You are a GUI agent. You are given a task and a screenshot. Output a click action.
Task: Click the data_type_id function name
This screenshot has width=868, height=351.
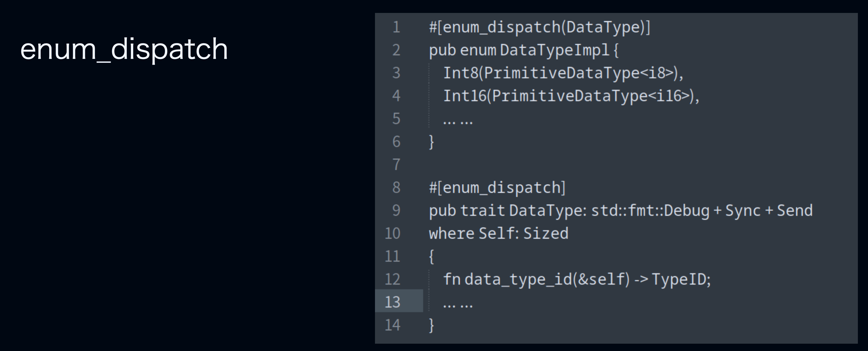coord(518,280)
